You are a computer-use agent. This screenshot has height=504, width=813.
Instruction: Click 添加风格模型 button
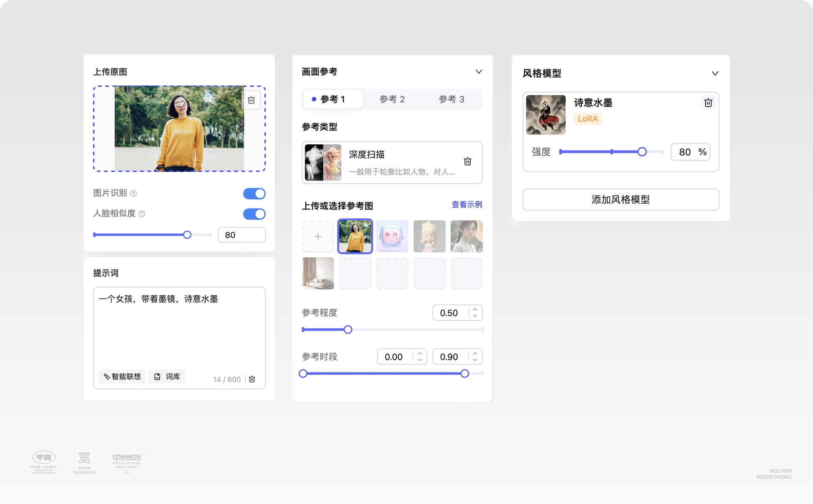coord(621,199)
